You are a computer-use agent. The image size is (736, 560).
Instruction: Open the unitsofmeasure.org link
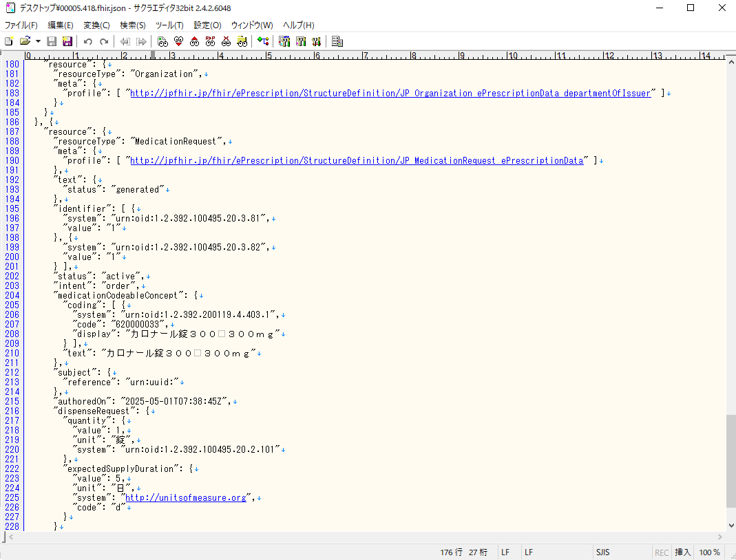pyautogui.click(x=186, y=497)
